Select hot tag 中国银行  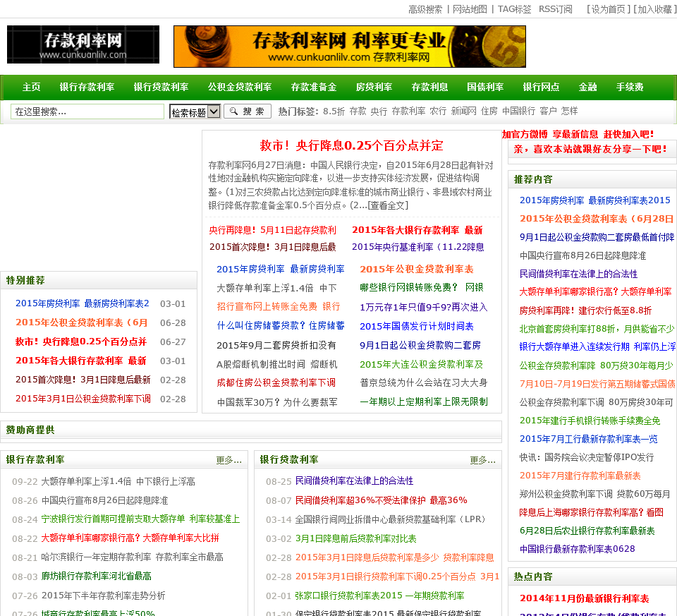pos(518,111)
